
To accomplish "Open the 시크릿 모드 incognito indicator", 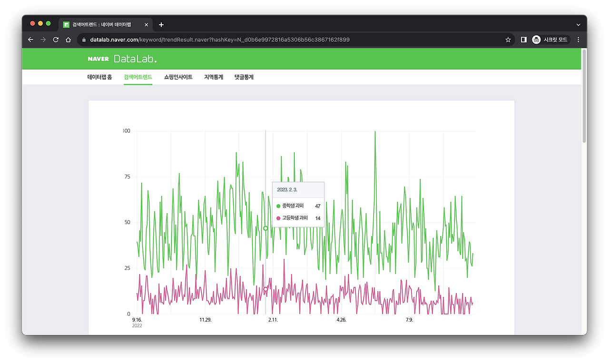I will 550,39.
